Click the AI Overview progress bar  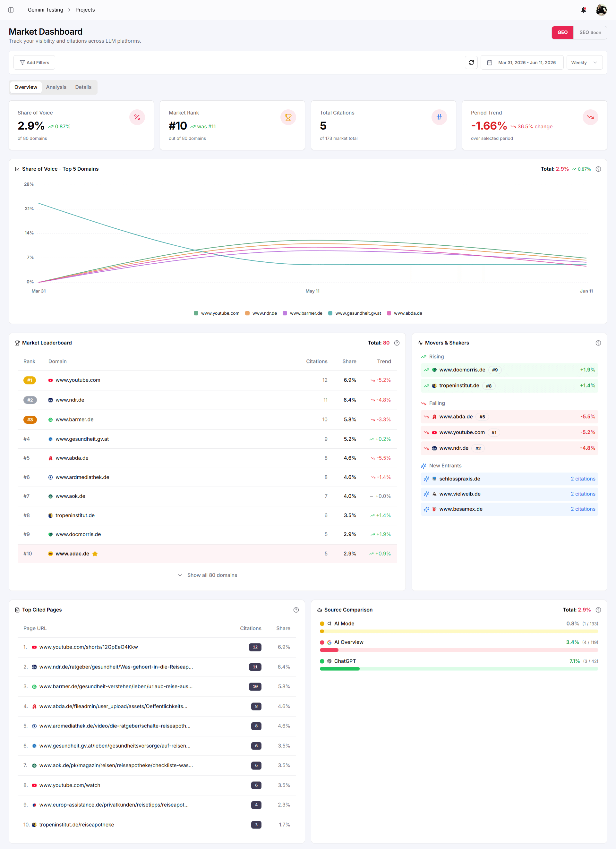459,650
